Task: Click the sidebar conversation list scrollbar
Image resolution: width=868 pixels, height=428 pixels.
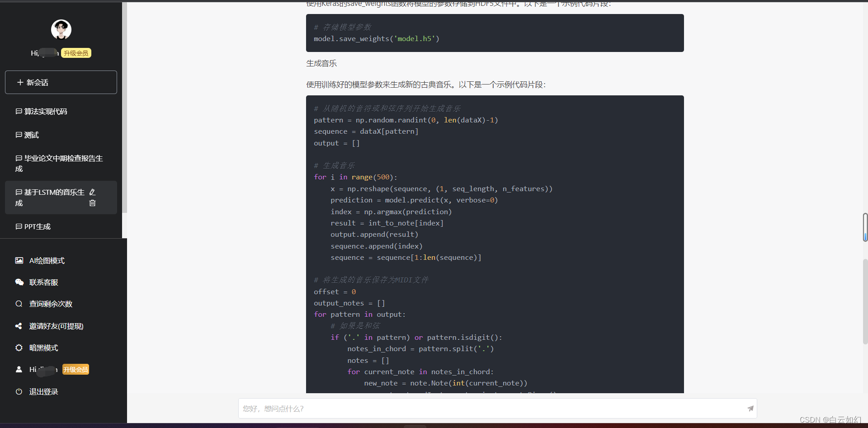Action: pos(124,108)
